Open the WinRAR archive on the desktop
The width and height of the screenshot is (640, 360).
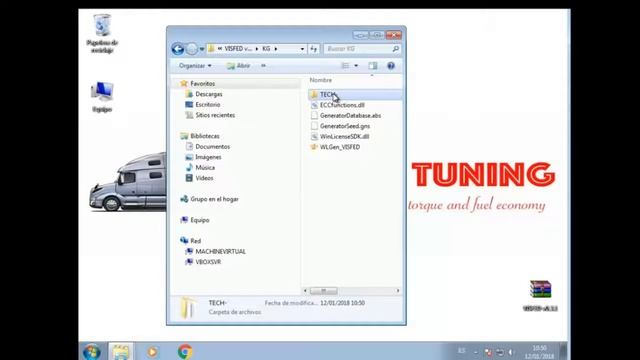click(x=540, y=295)
